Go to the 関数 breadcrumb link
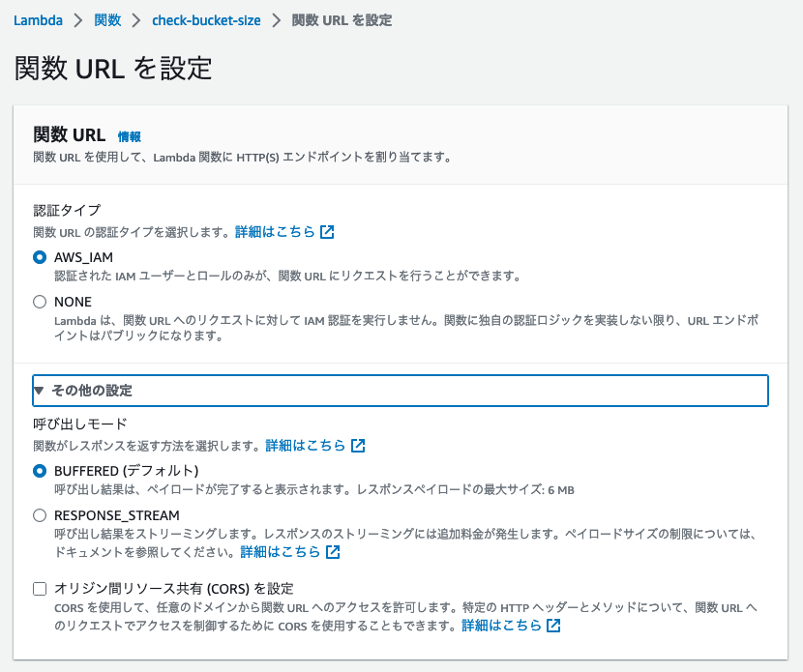 (x=107, y=20)
